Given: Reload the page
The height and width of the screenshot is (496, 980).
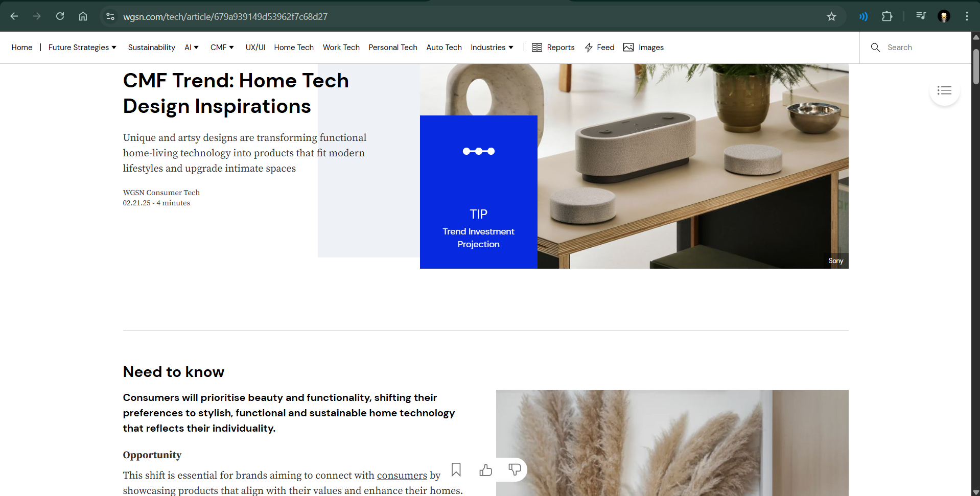Looking at the screenshot, I should (60, 16).
